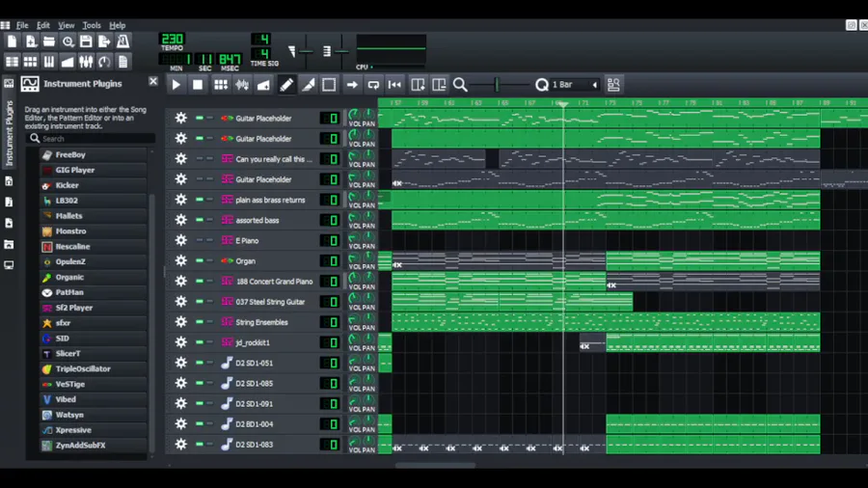Open the Edit menu
This screenshot has width=868, height=488.
click(43, 25)
